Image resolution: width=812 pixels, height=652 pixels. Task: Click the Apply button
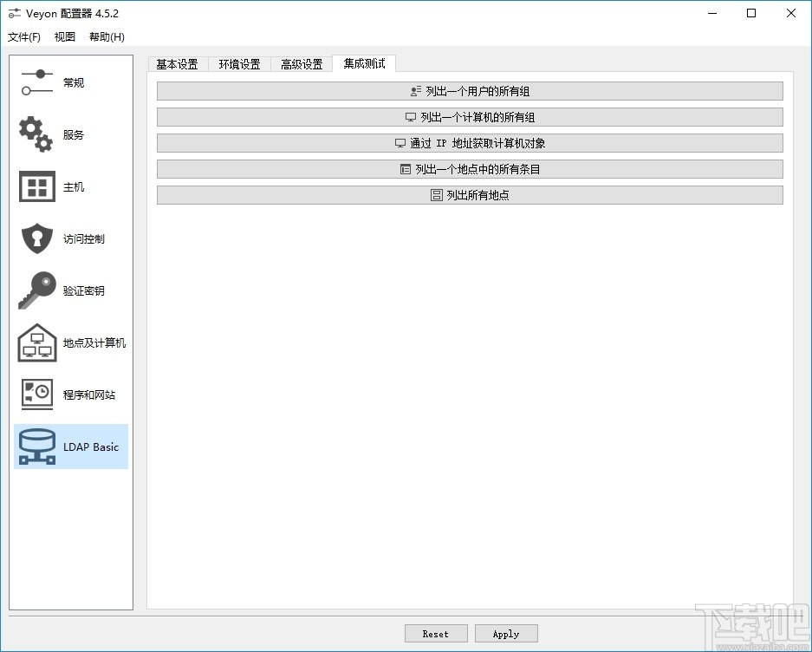click(x=506, y=633)
